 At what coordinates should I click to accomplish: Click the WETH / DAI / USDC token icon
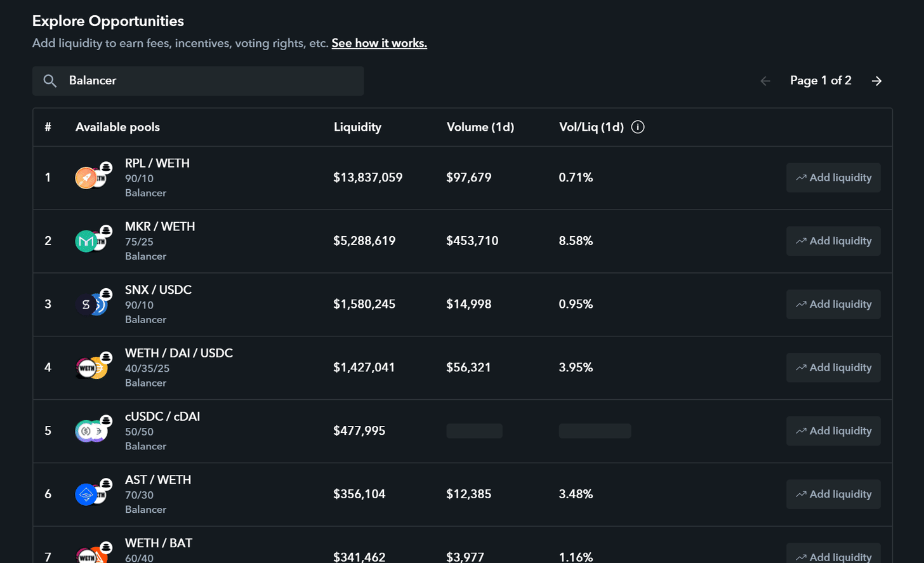[91, 368]
